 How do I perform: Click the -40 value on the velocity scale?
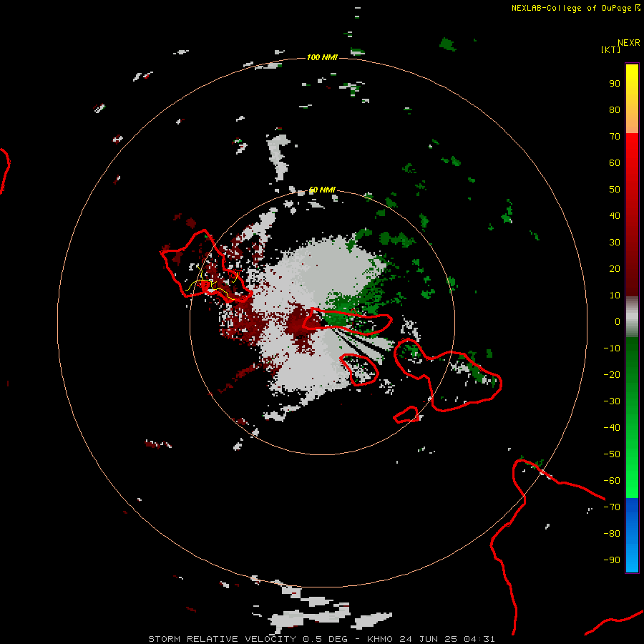[x=612, y=428]
